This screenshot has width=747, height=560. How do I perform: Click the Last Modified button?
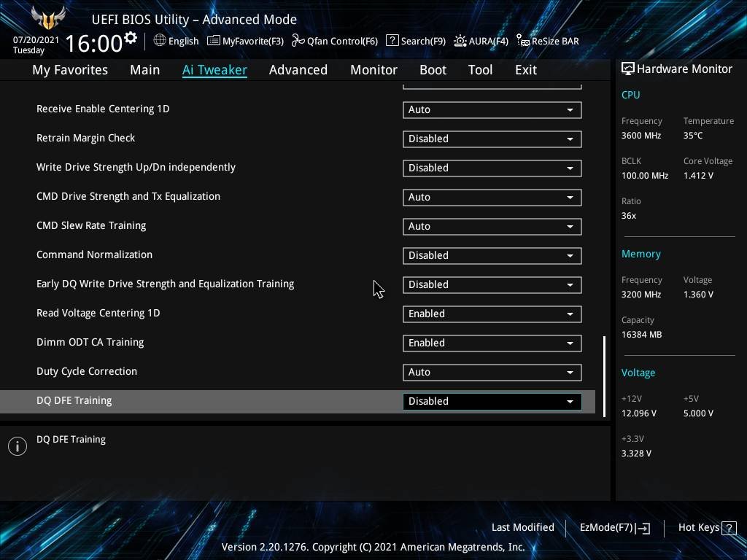[522, 528]
